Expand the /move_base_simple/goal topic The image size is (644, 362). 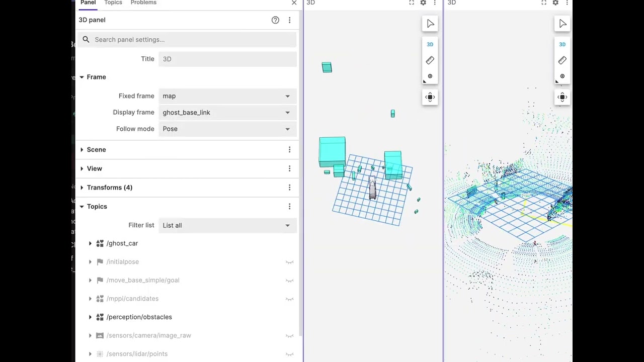pyautogui.click(x=90, y=280)
